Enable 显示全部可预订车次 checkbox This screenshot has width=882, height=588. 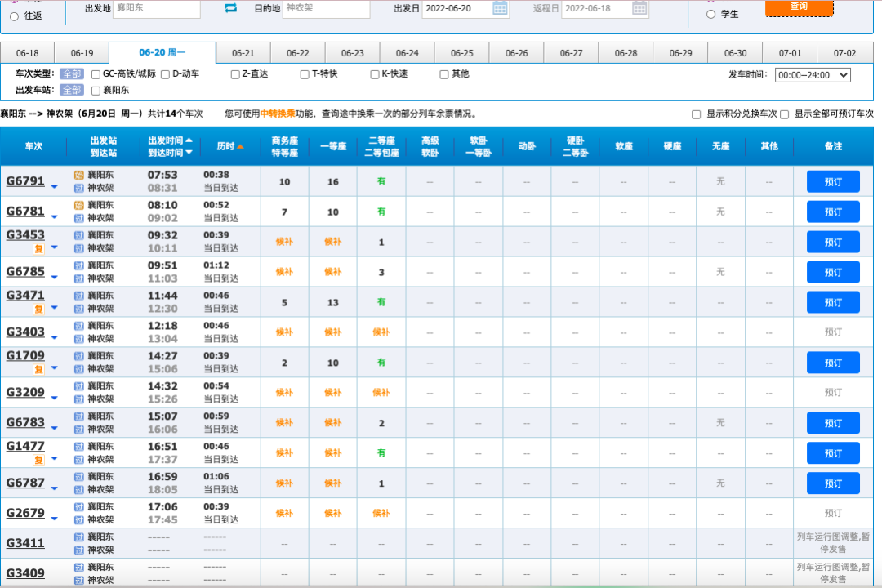[x=784, y=115]
